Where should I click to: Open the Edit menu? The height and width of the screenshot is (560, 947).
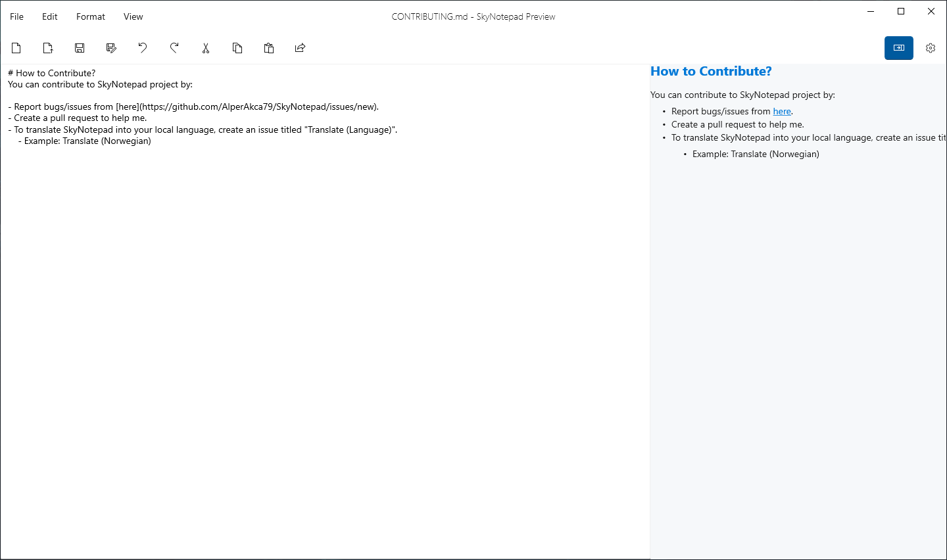(50, 16)
